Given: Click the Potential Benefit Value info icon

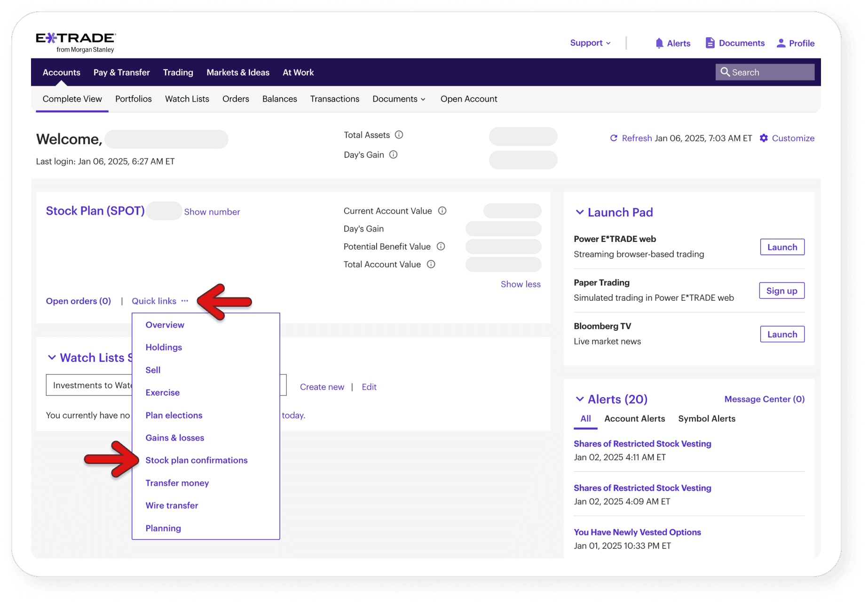Looking at the screenshot, I should [441, 246].
